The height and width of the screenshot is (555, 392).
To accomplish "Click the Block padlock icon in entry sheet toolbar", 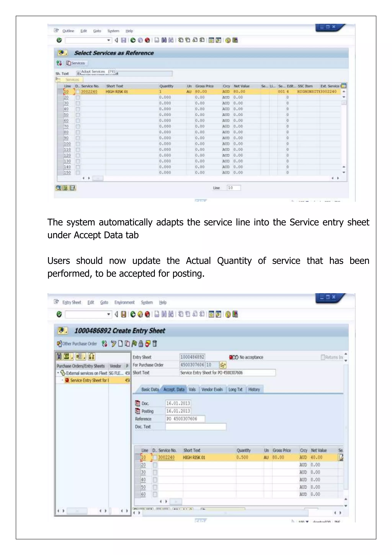I will (141, 343).
